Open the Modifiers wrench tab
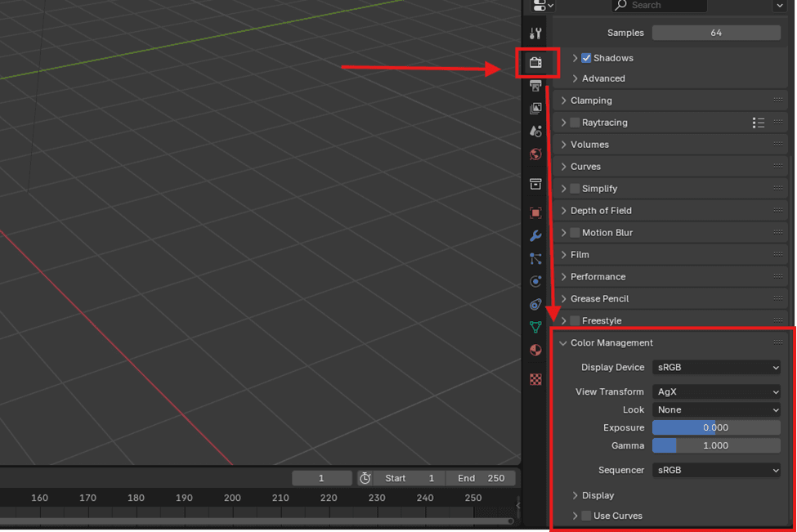Viewport: 797px width, 532px height. [x=536, y=235]
